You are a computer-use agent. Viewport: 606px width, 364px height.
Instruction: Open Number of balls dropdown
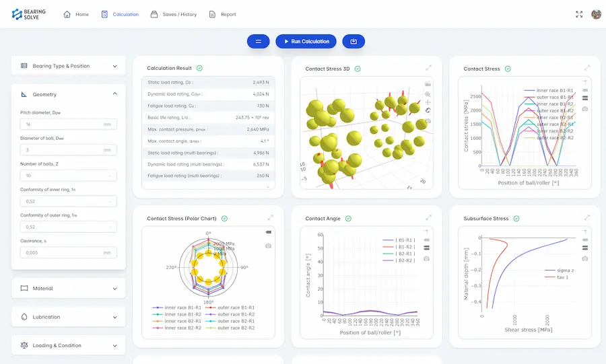click(69, 176)
